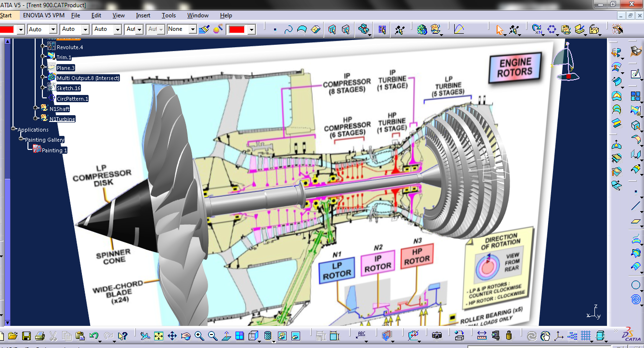Select Painting 1 in the tree
The image size is (644, 348).
[54, 150]
